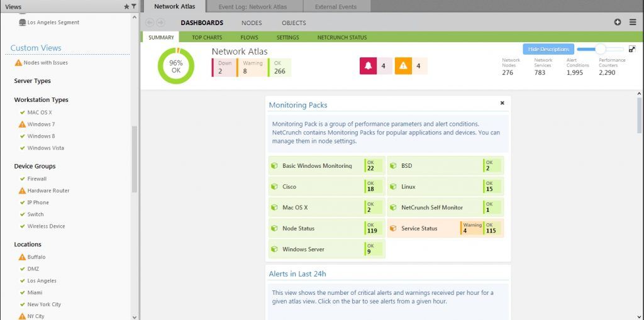Click the Service Status Warning 4 count

click(472, 228)
